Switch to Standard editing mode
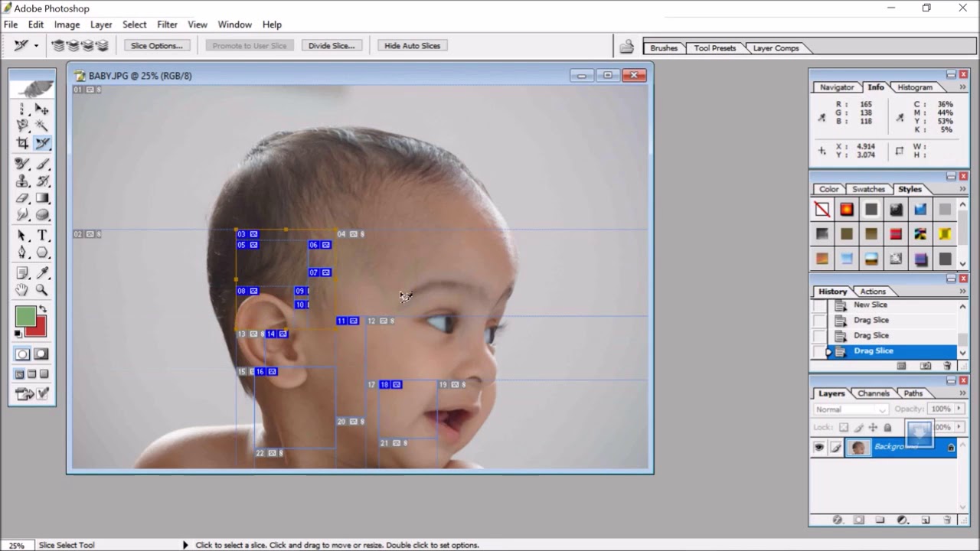Screen dimensions: 980x551 (22, 354)
